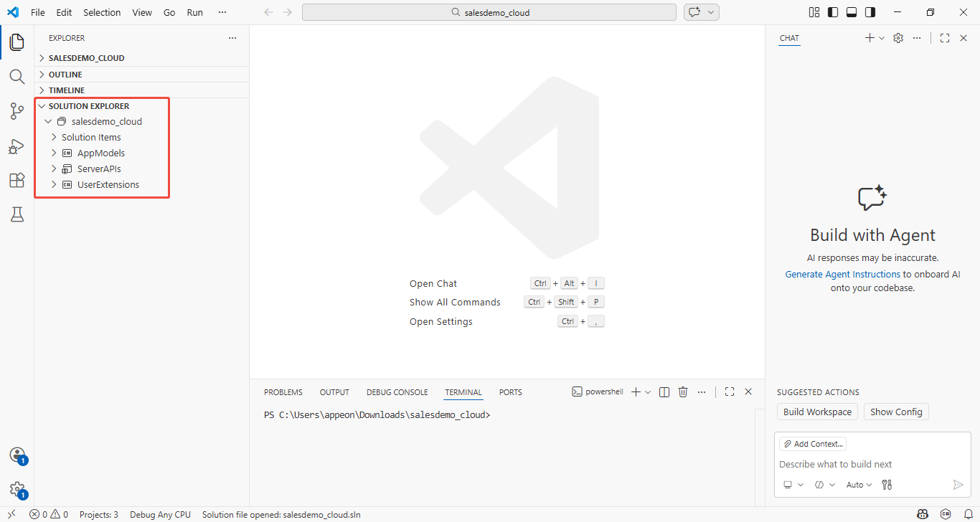Open the Run and Debug view

coord(17,146)
